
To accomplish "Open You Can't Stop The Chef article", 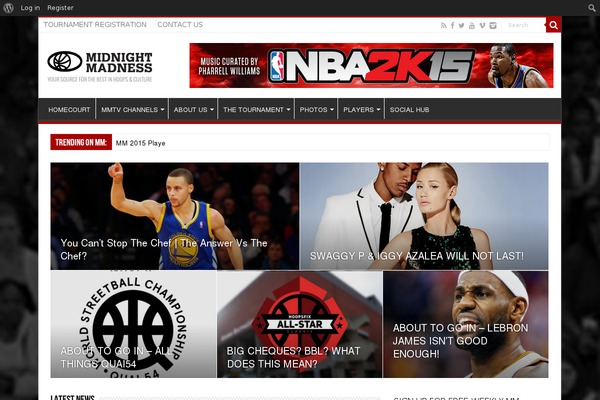I will point(174,216).
